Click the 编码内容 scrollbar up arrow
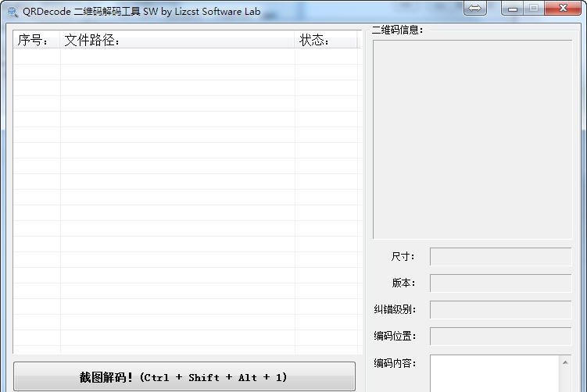 point(565,362)
